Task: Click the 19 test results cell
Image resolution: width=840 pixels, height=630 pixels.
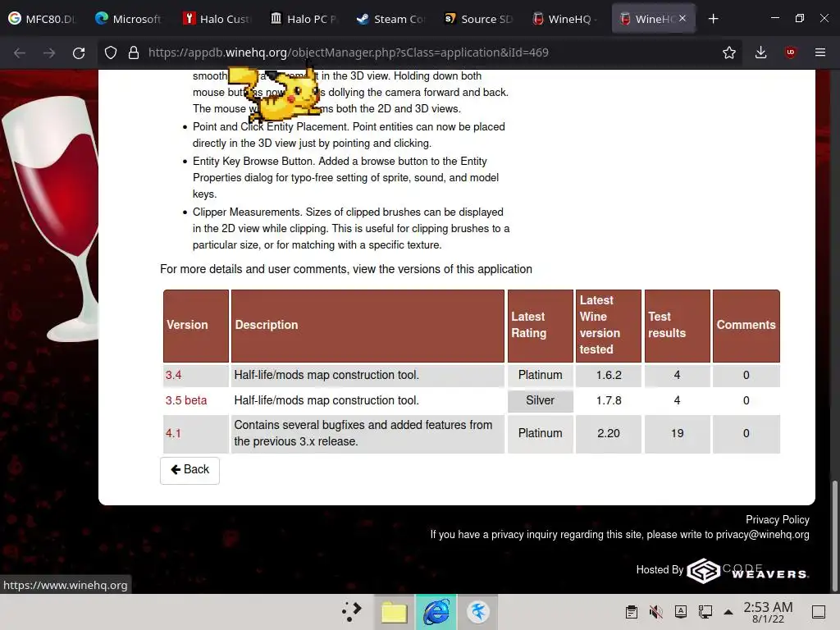Action: tap(677, 433)
